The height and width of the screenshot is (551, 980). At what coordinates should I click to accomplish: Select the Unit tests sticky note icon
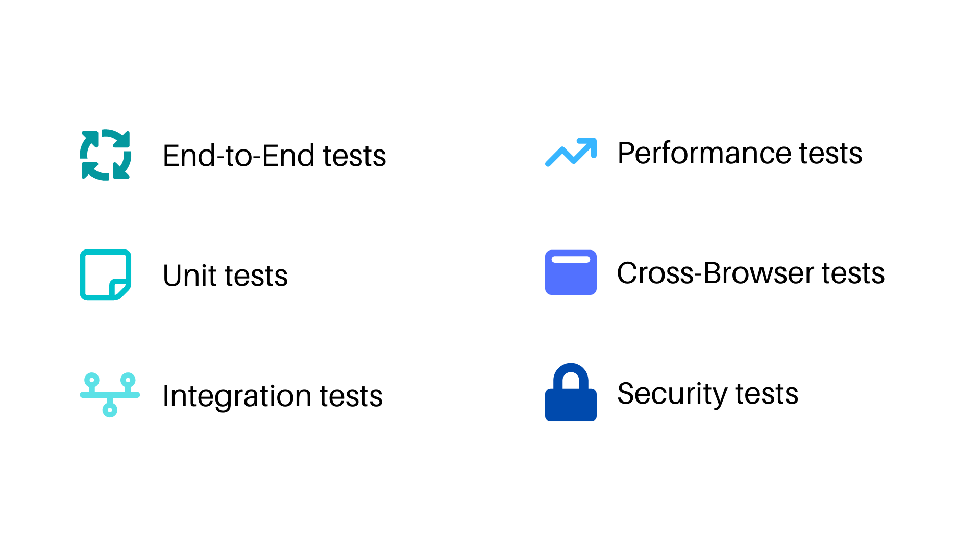[x=106, y=275]
